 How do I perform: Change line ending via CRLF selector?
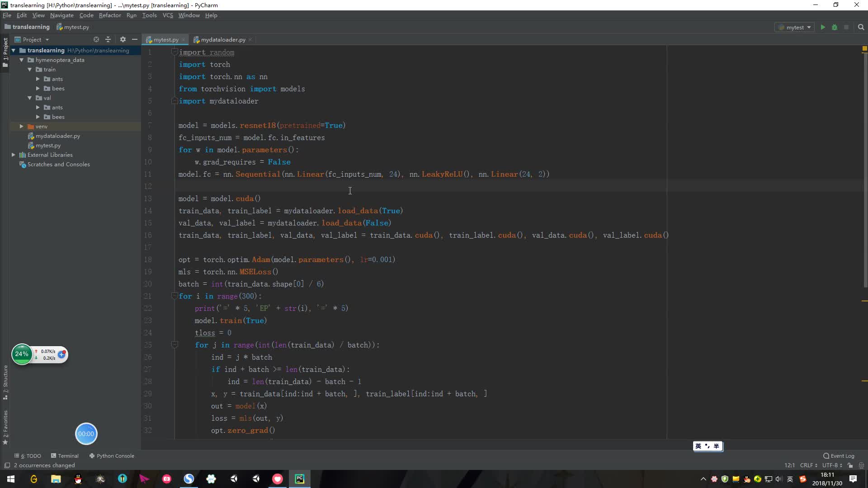pos(808,465)
